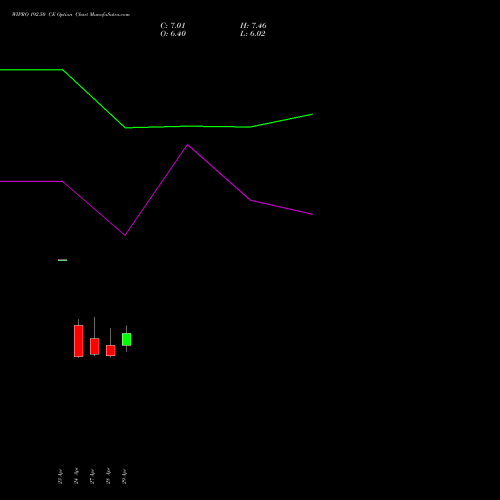
Task: Click the peak of the purple line
Action: [x=187, y=145]
